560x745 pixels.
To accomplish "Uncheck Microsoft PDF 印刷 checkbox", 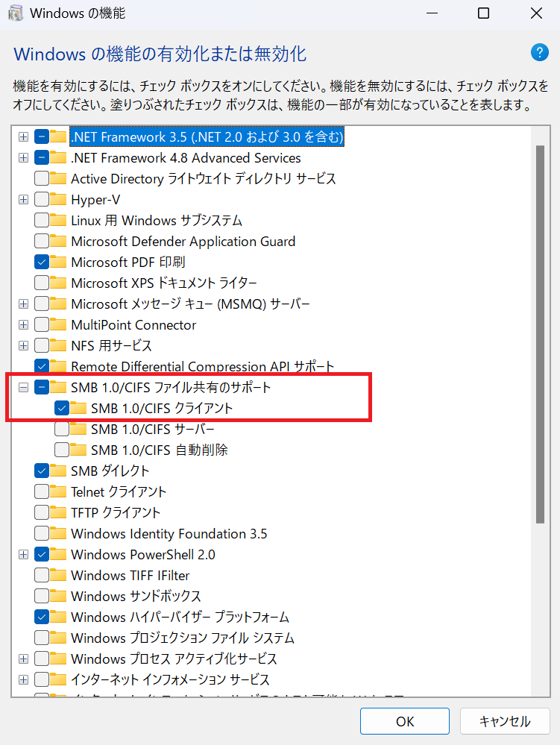I will click(42, 262).
